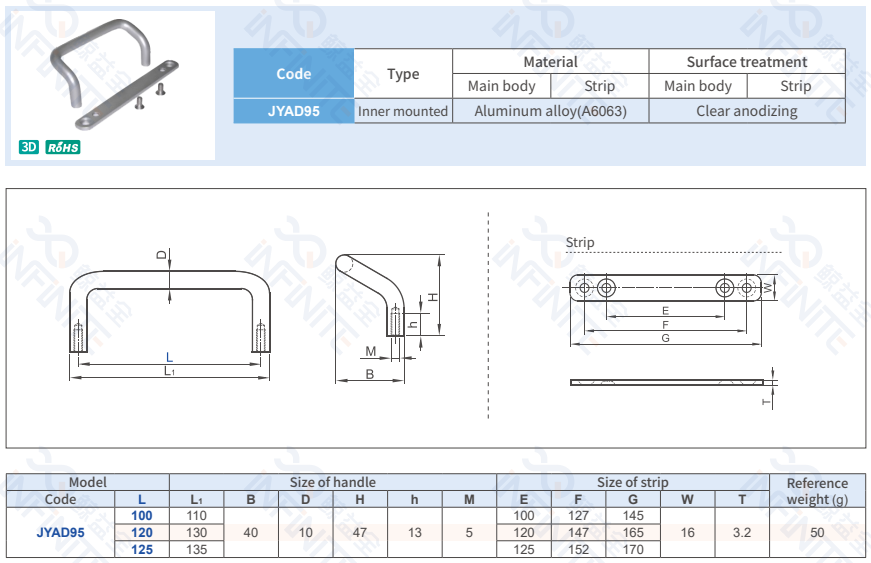Click the 'Clear anodizing' surface treatment cell
The height and width of the screenshot is (563, 871).
[746, 111]
